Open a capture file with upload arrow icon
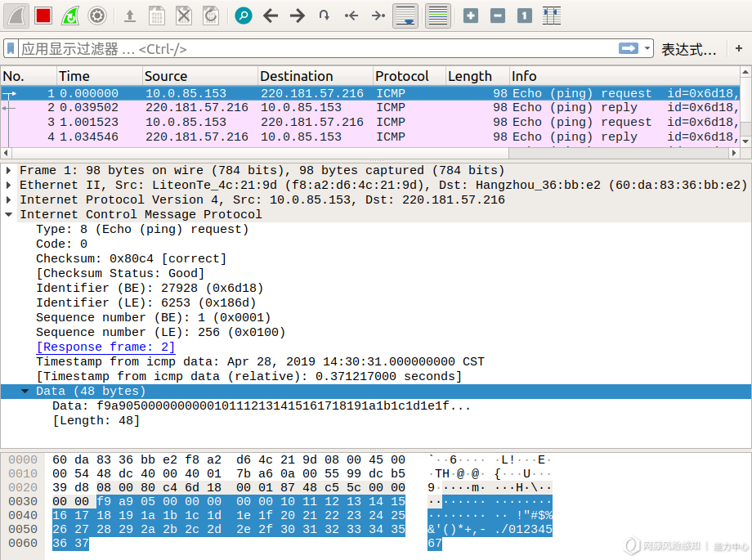The width and height of the screenshot is (752, 560). 129,16
